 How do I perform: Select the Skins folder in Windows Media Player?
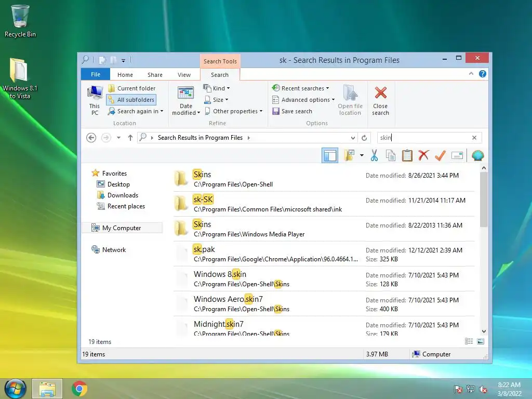(x=324, y=229)
